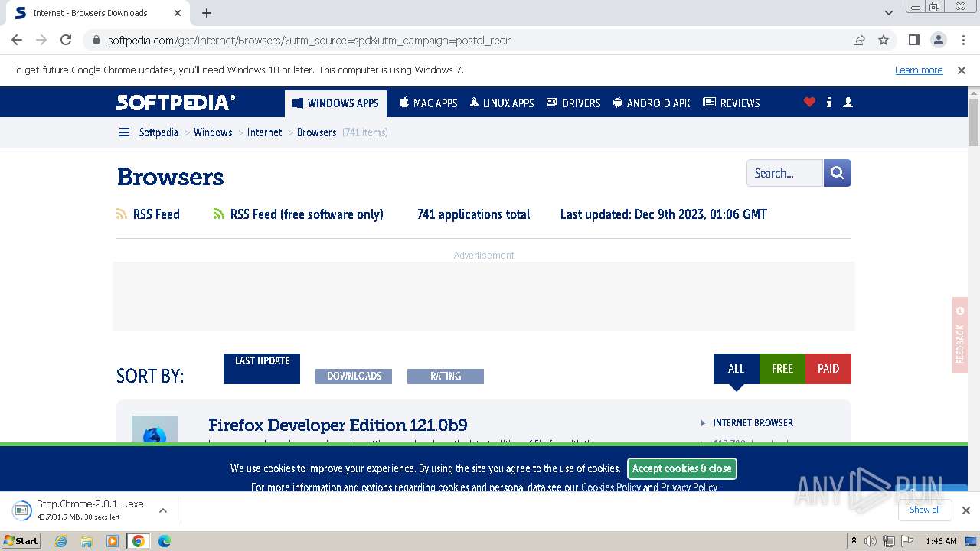Reload the current page
This screenshot has width=980, height=551.
(66, 40)
